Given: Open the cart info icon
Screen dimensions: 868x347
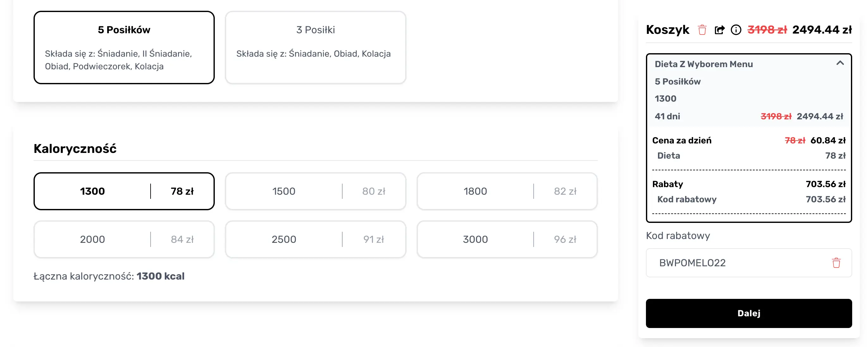Looking at the screenshot, I should [x=736, y=30].
